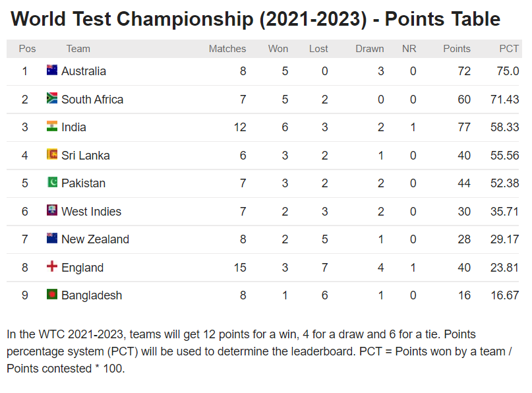The height and width of the screenshot is (393, 532).
Task: Open the Australia team name
Action: pyautogui.click(x=84, y=71)
